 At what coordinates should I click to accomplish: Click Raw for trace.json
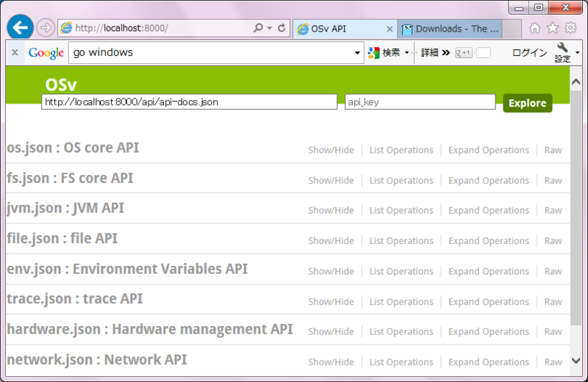click(x=553, y=301)
